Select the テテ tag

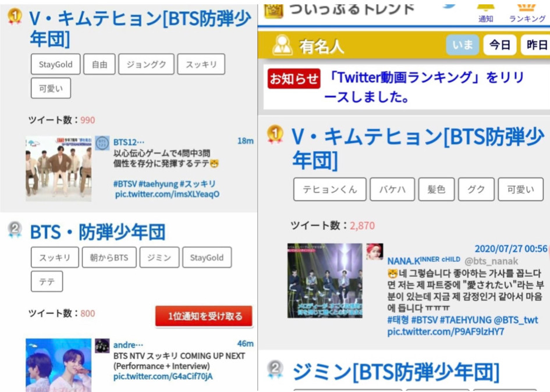tap(47, 281)
